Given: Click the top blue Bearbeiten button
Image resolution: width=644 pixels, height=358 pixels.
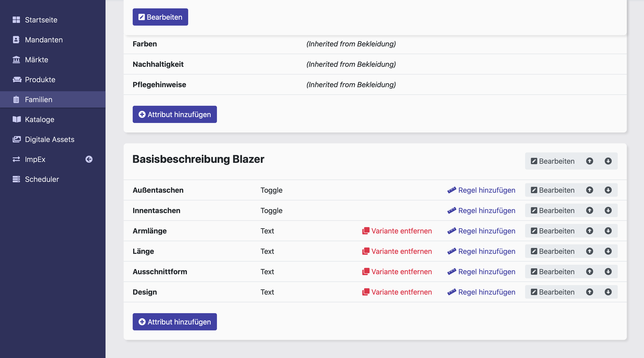Looking at the screenshot, I should click(160, 17).
